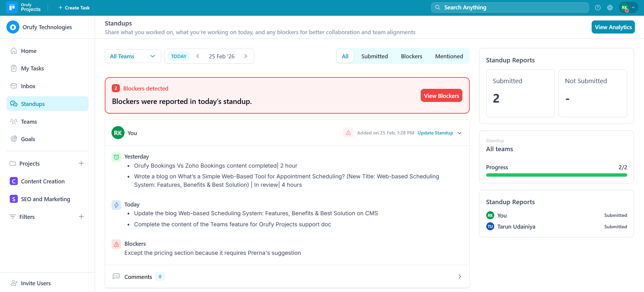Add a new project with plus icon
This screenshot has height=292, width=644.
pyautogui.click(x=81, y=163)
